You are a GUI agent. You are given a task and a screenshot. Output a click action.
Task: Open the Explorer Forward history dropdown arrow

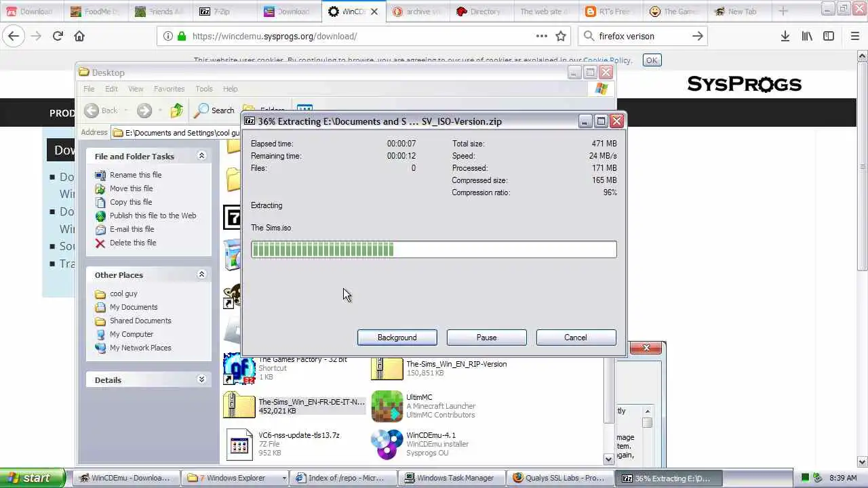point(159,110)
